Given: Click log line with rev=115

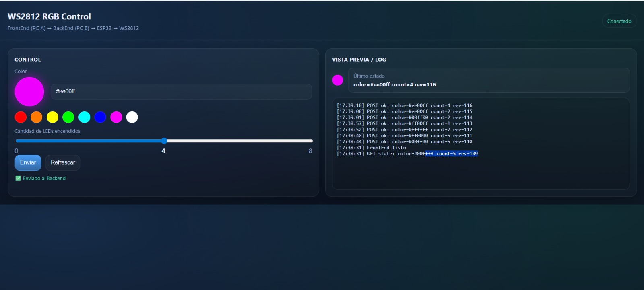Looking at the screenshot, I should pos(405,111).
